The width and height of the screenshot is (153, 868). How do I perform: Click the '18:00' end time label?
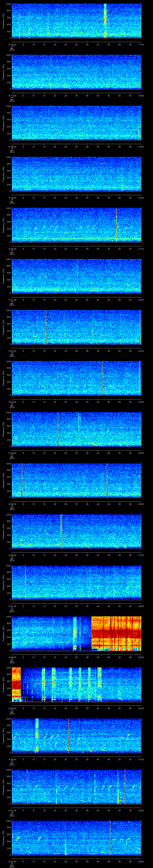(141, 96)
